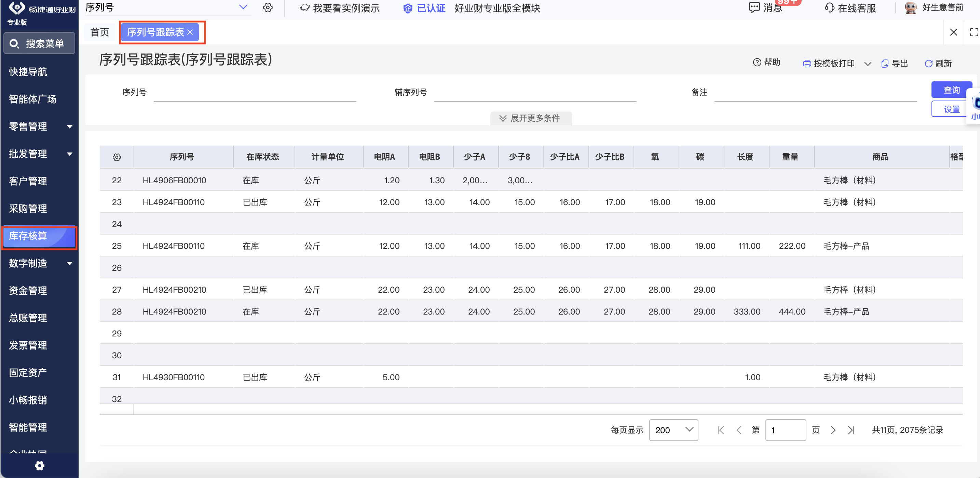Go to next page arrow
The height and width of the screenshot is (478, 980).
pyautogui.click(x=833, y=430)
